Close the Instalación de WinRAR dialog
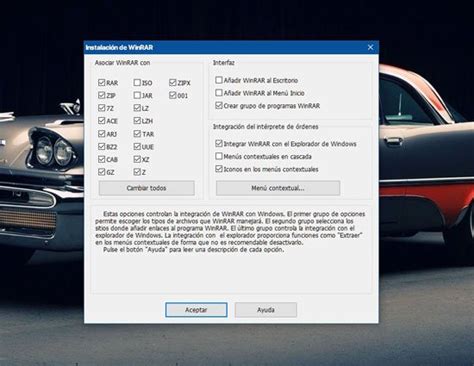Screen dimensions: 474x366 (370, 47)
